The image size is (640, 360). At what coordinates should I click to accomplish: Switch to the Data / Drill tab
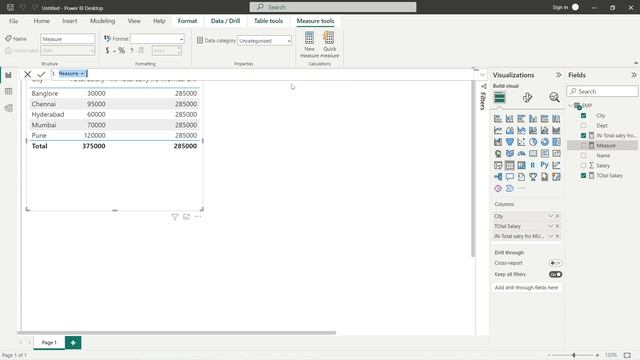(x=225, y=21)
